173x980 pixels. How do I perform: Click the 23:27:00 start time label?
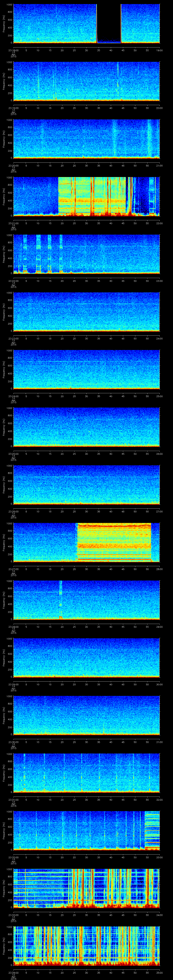click(x=13, y=569)
